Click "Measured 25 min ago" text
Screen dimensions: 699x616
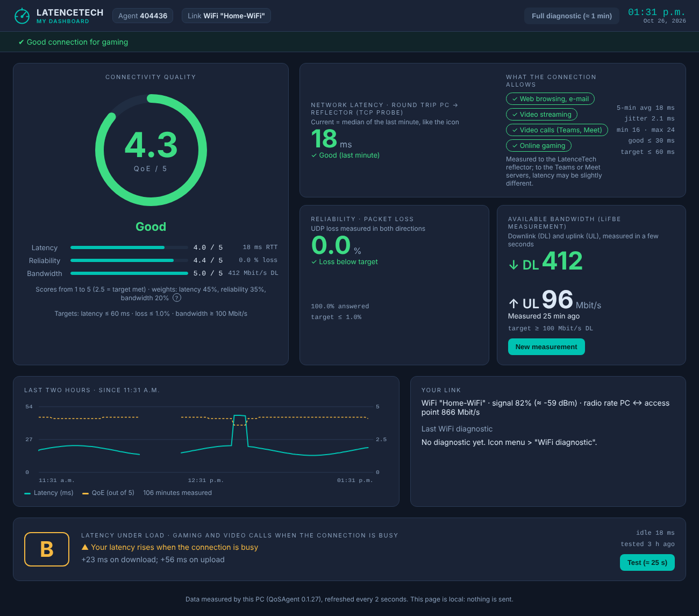coord(544,316)
